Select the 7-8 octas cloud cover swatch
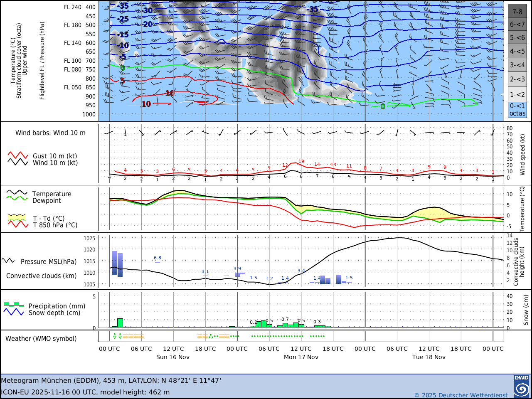Viewport: 532px width, 399px height. [517, 11]
